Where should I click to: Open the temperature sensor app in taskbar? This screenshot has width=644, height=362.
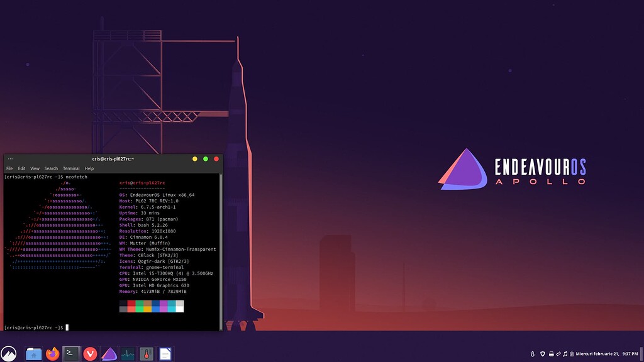pos(147,354)
